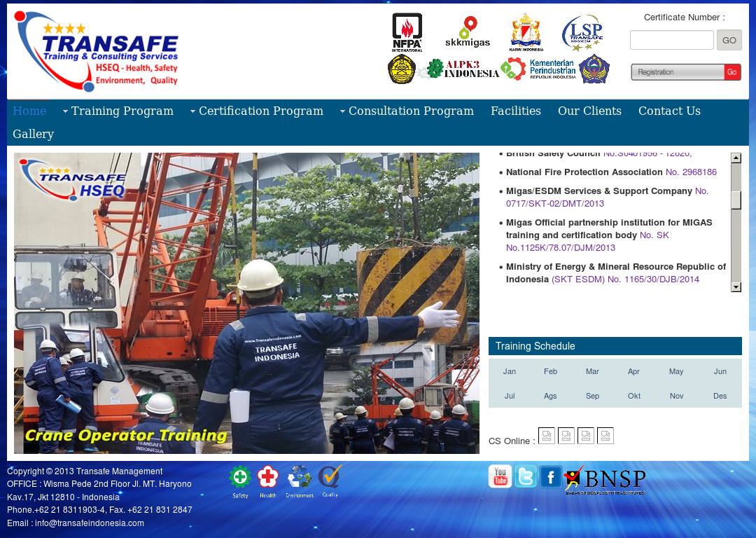Click the Twitter bird icon
Image resolution: width=756 pixels, height=538 pixels.
click(525, 476)
